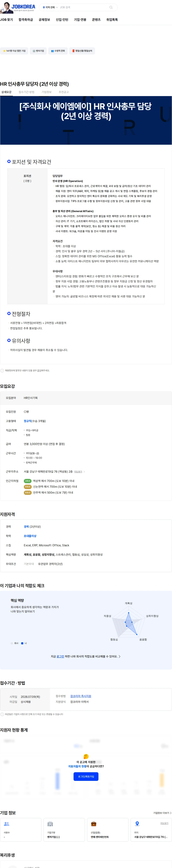Click the 나 legend swatch
Image resolution: width=172 pixels, height=868 pixels.
22,643
